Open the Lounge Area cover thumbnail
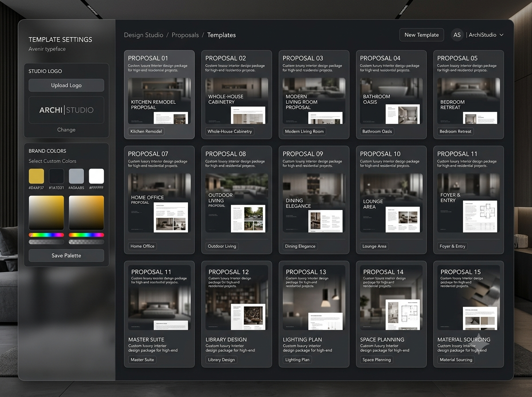This screenshot has width=532, height=397. click(x=391, y=203)
